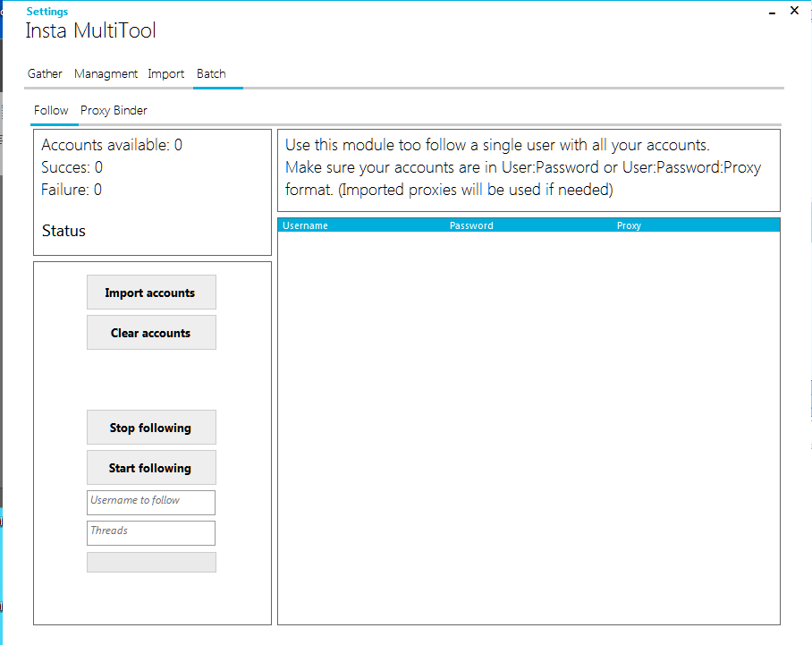812x645 pixels.
Task: Switch to the Gather tab
Action: pyautogui.click(x=45, y=74)
